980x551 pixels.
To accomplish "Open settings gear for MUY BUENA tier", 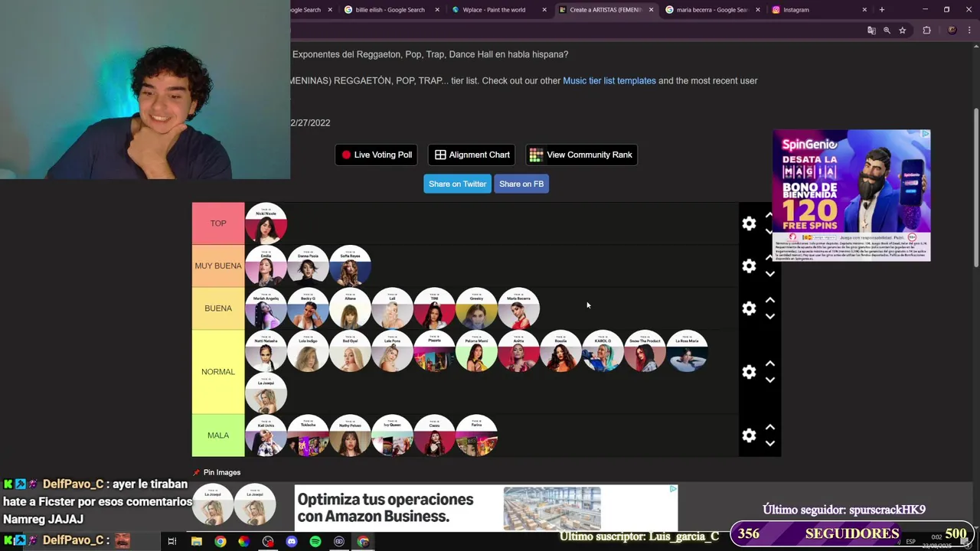I will [x=749, y=266].
